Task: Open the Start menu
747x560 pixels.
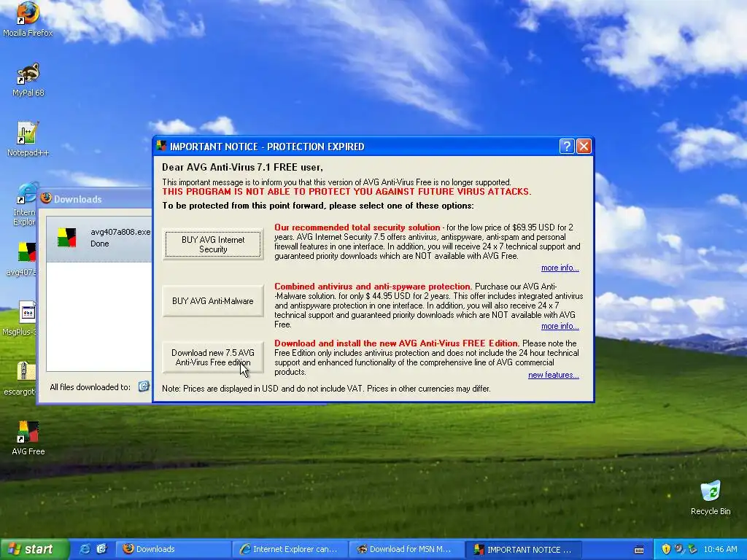Action: pyautogui.click(x=34, y=549)
